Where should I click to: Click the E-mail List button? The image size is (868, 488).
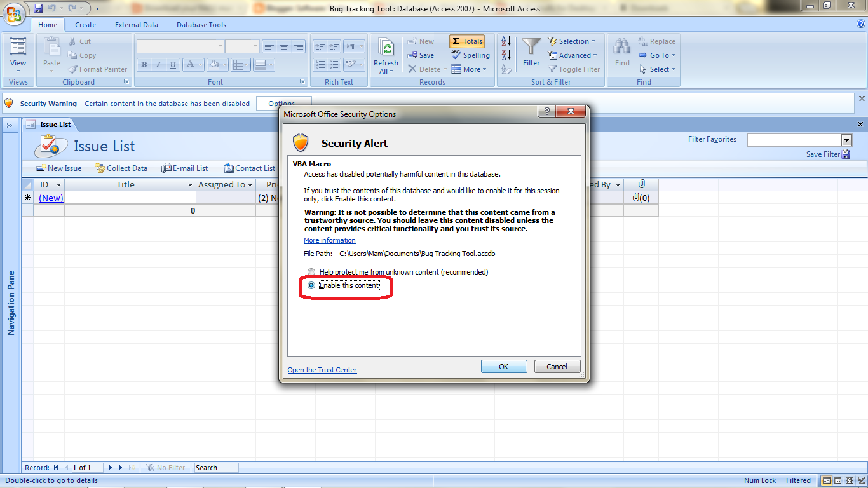click(x=185, y=168)
